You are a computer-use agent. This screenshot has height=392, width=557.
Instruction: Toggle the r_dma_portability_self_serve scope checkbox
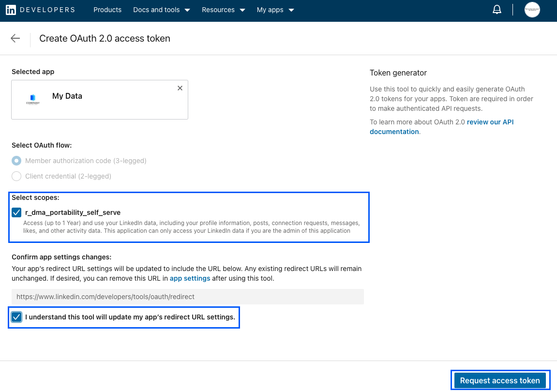(x=16, y=212)
